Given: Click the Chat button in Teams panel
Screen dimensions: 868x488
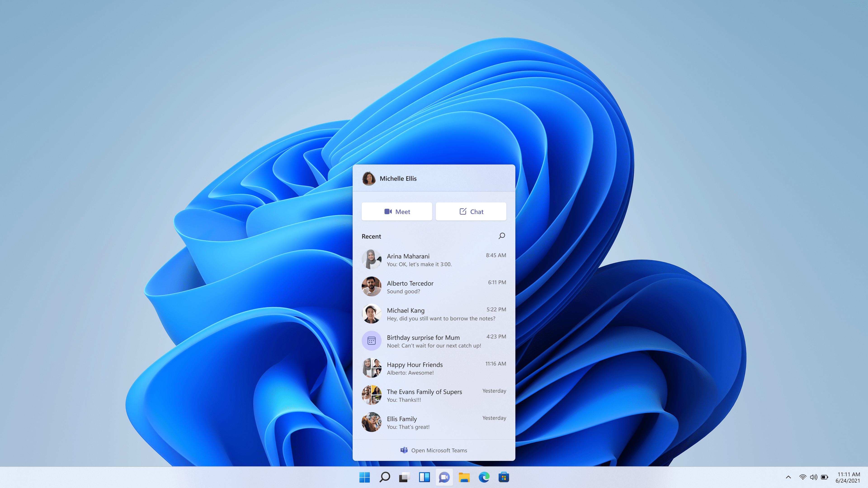Looking at the screenshot, I should point(471,211).
